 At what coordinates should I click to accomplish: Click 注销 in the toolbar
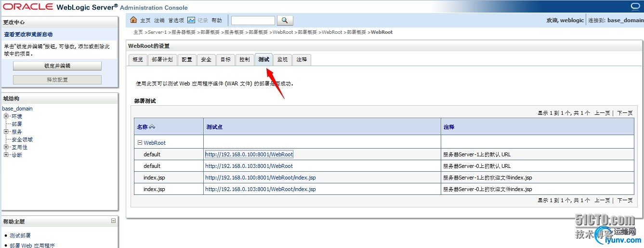(x=159, y=20)
